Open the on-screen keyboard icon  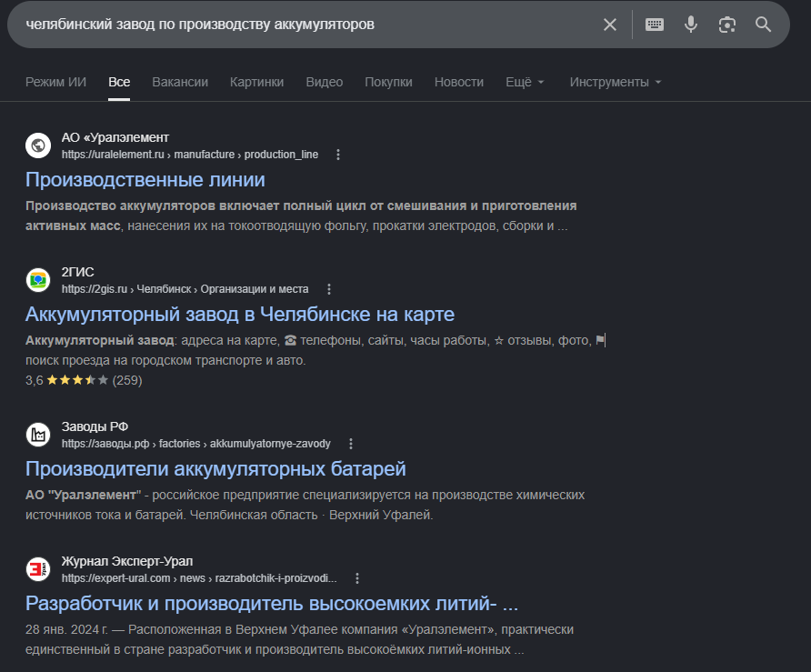click(655, 25)
